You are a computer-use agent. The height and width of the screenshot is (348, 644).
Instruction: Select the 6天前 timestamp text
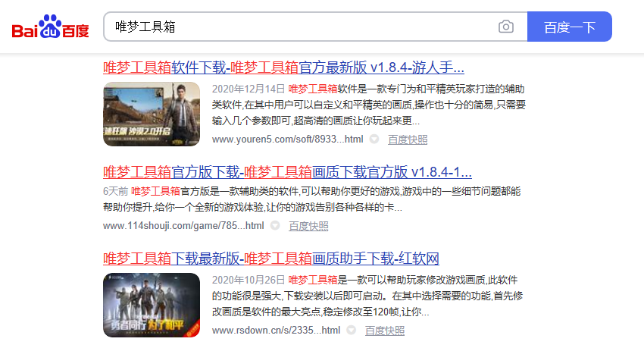click(x=115, y=191)
